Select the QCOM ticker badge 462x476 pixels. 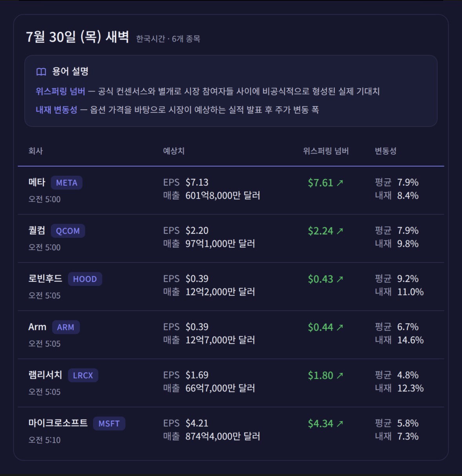pyautogui.click(x=68, y=231)
